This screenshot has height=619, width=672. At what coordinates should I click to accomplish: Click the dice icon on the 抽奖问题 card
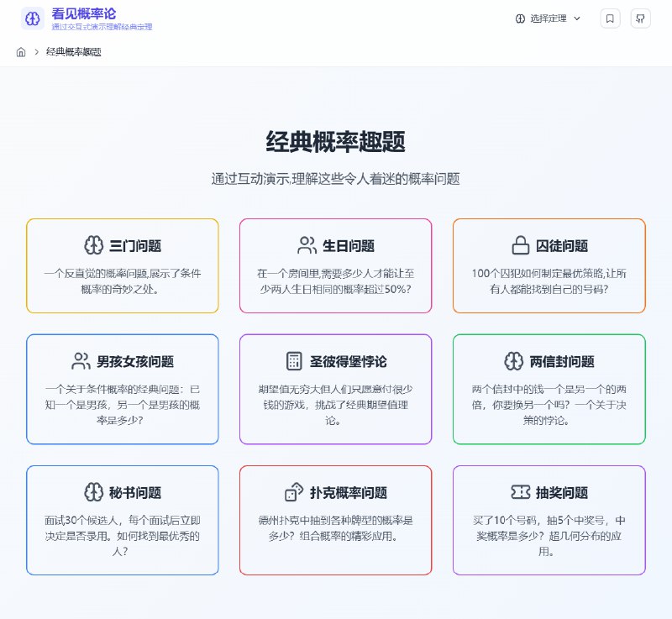[520, 492]
